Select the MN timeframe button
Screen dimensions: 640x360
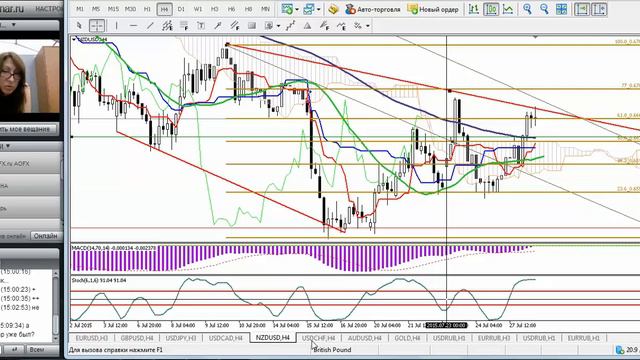(x=265, y=9)
